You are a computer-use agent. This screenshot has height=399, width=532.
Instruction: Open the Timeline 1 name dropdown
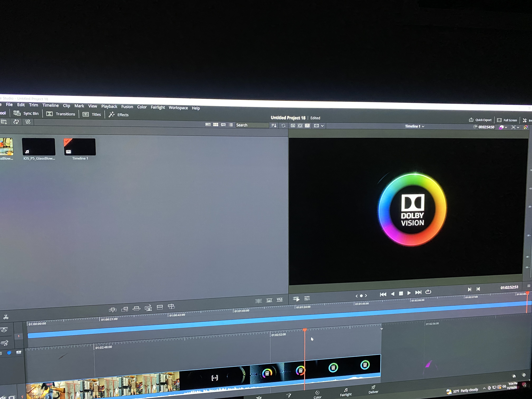tap(415, 126)
